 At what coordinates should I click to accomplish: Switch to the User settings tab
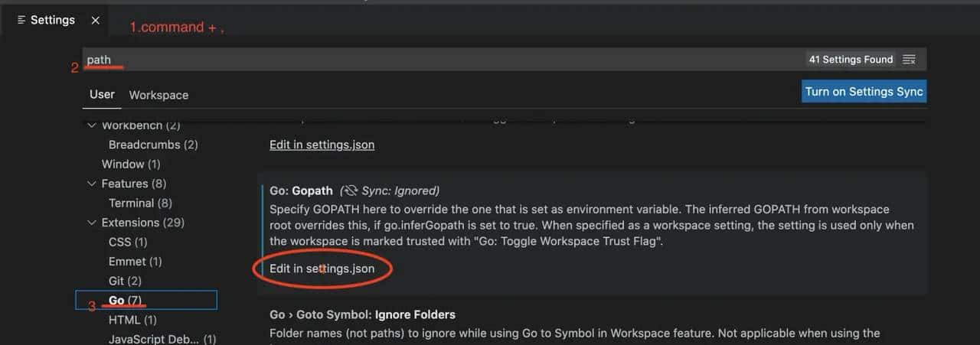coord(102,95)
